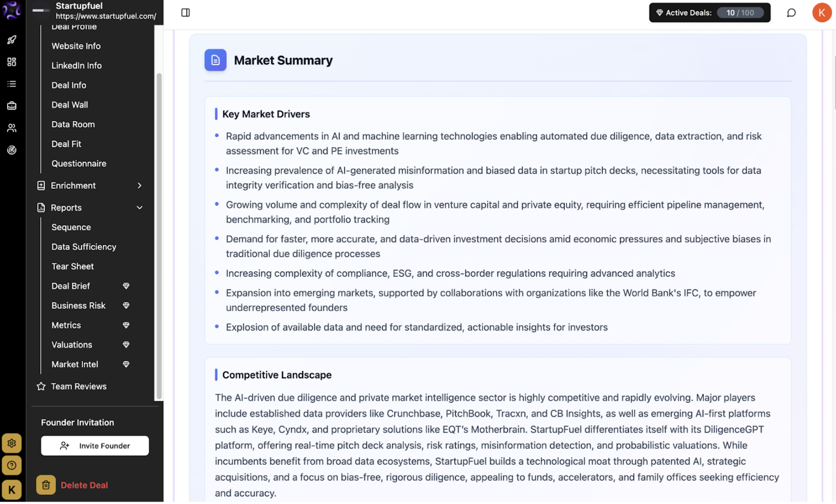Toggle the sidebar panel icon

pos(186,12)
